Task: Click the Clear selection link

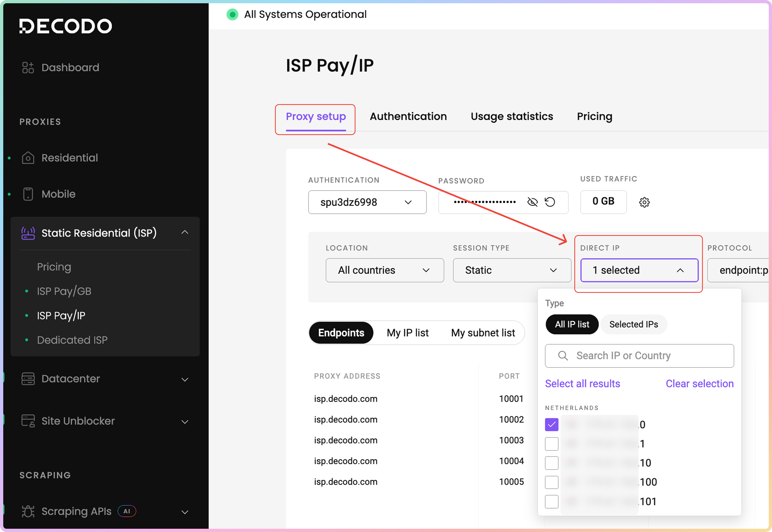Action: [x=699, y=384]
